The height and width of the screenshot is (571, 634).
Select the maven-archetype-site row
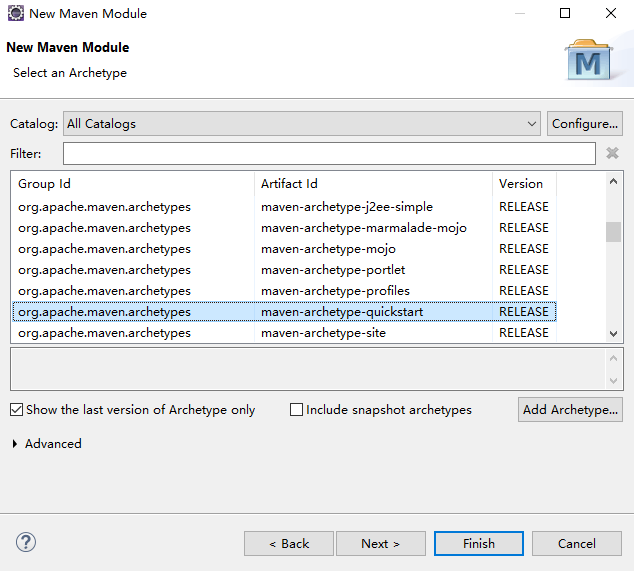point(284,333)
